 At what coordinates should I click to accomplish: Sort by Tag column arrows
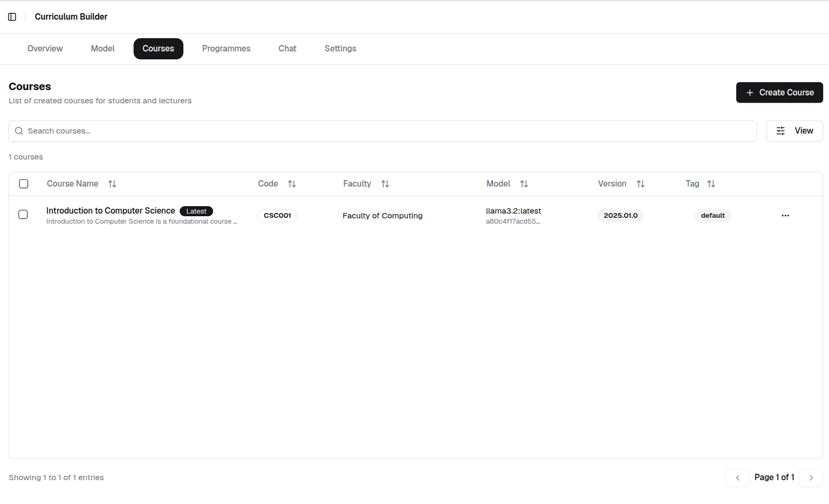[711, 184]
